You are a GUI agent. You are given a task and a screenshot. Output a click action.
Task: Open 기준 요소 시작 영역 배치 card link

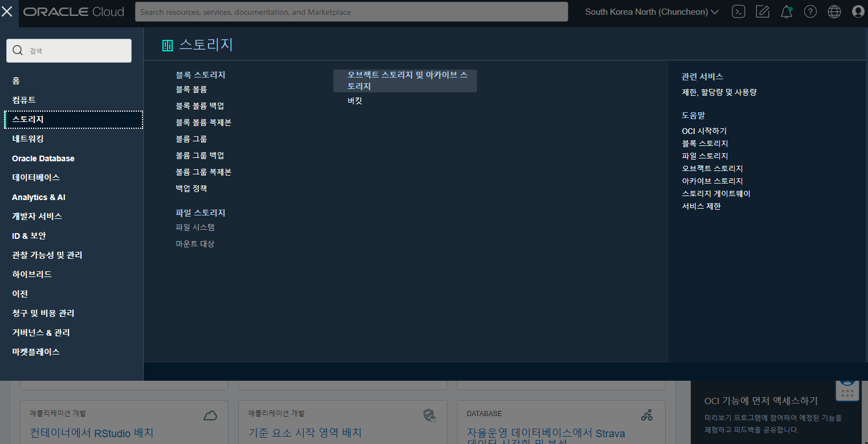click(x=305, y=433)
